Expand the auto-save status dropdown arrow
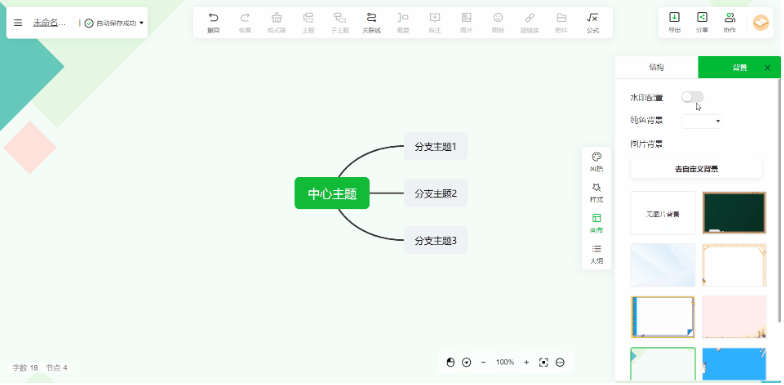This screenshot has height=385, width=784. tap(142, 23)
